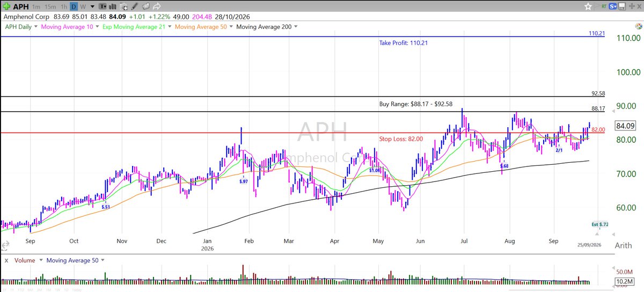Click the Buy Range: $88.17 - $92.58 label

(416, 104)
